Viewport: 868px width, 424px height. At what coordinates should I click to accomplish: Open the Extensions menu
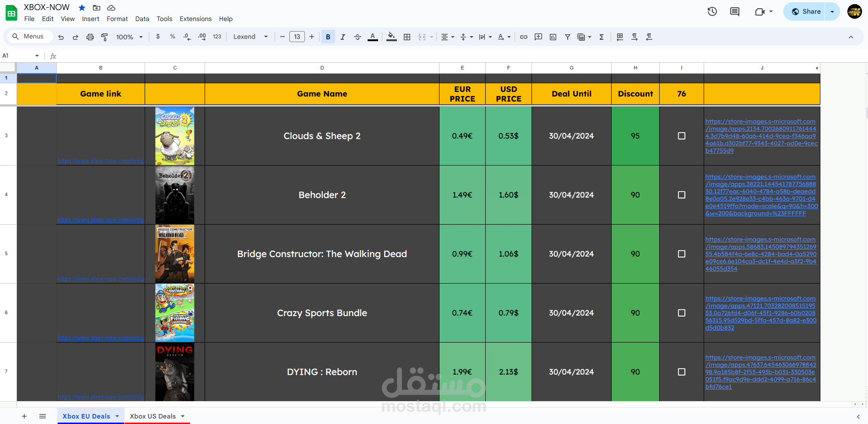pos(195,19)
